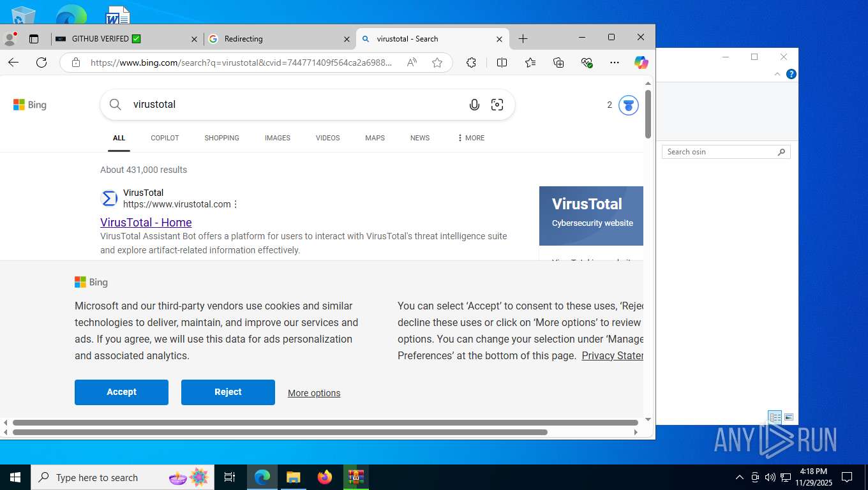The image size is (868, 490).
Task: Click the vertical page scrollbar thumb
Action: click(x=648, y=114)
